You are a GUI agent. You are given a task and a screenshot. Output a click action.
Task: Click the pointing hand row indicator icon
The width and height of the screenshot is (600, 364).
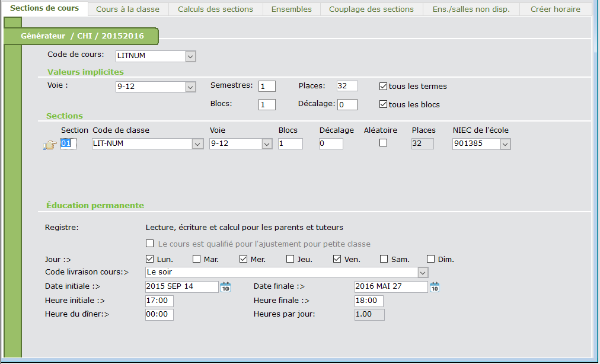click(x=50, y=144)
